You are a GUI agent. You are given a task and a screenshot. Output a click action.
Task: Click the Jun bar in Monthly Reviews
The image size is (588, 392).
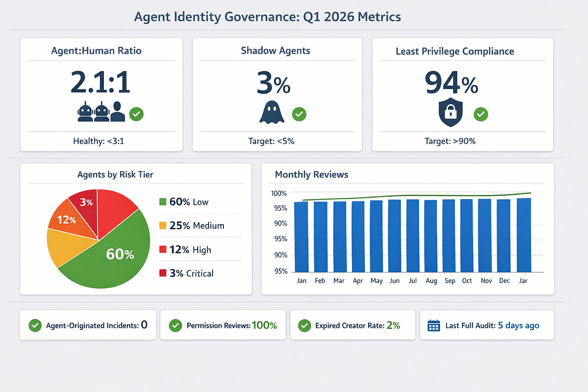(x=394, y=236)
